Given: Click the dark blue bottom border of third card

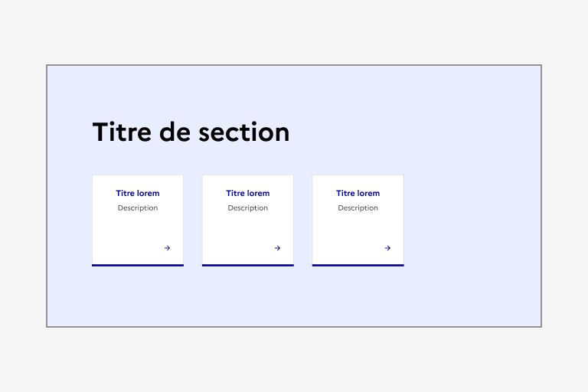Looking at the screenshot, I should click(x=358, y=265).
